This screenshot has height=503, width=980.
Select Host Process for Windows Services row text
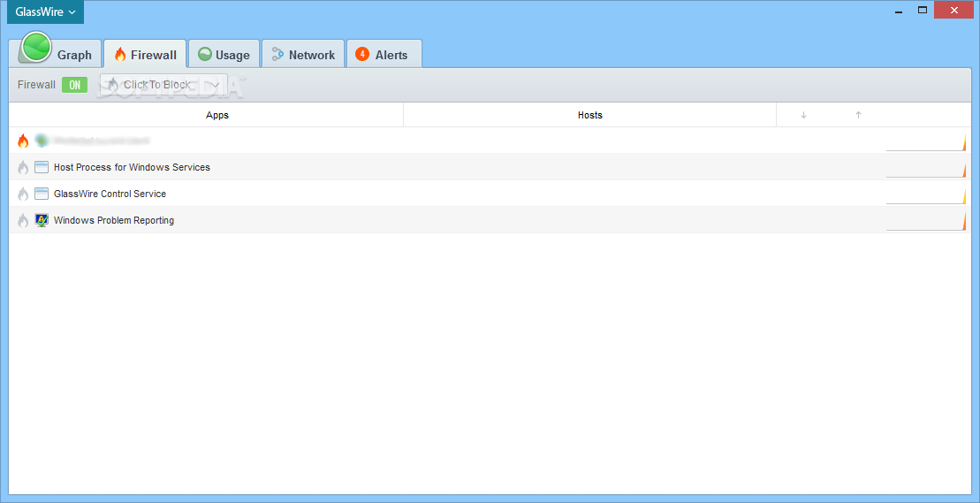(x=132, y=167)
